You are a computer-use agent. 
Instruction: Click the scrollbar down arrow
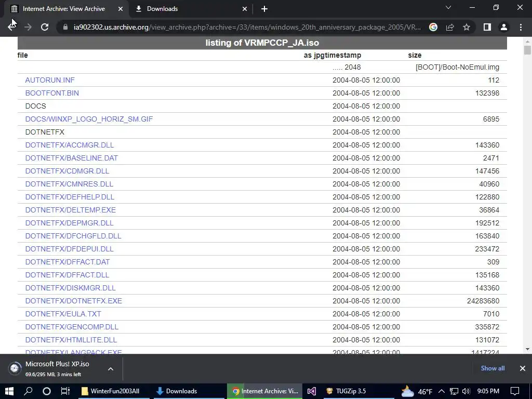(527, 349)
